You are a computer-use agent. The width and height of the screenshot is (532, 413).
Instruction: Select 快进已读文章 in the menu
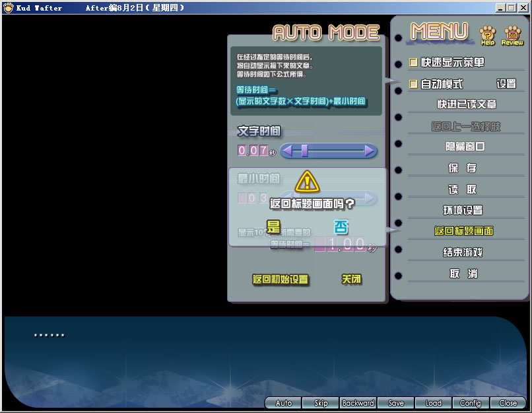(x=467, y=104)
